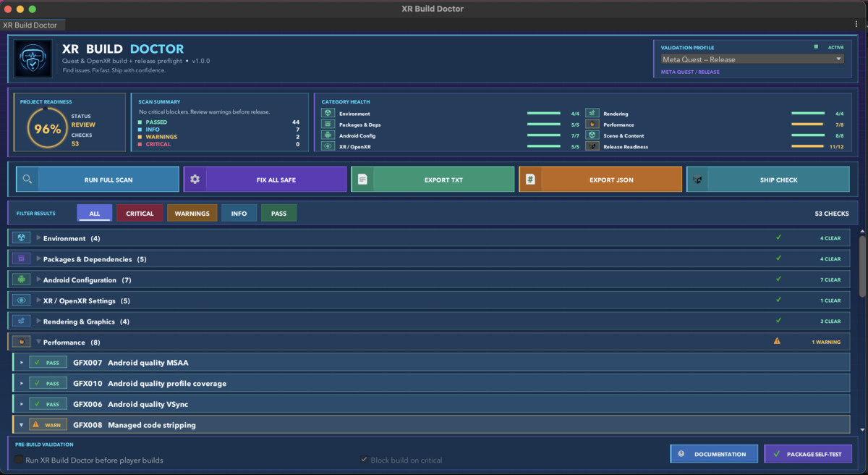The width and height of the screenshot is (868, 475).
Task: Click the GFX010 PASS status badge
Action: click(48, 383)
